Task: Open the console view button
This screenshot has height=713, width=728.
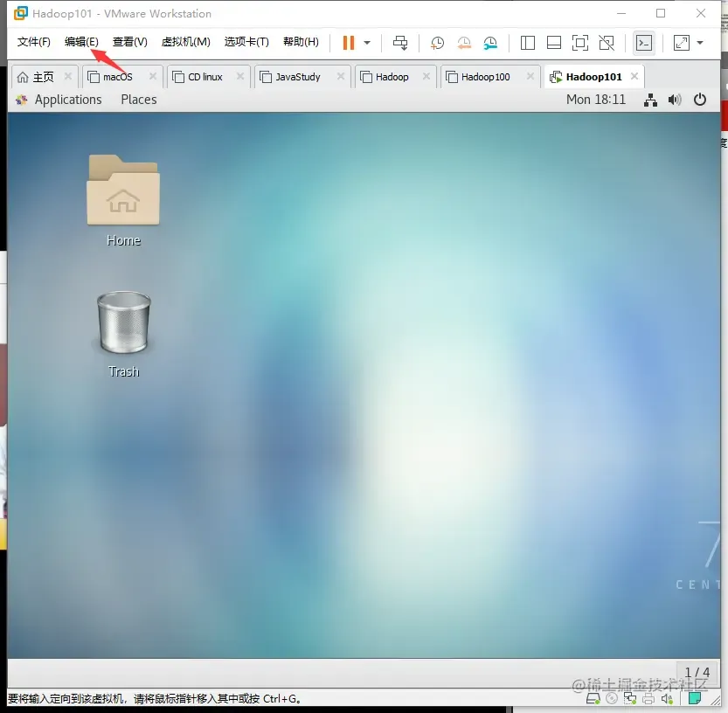Action: pyautogui.click(x=644, y=43)
